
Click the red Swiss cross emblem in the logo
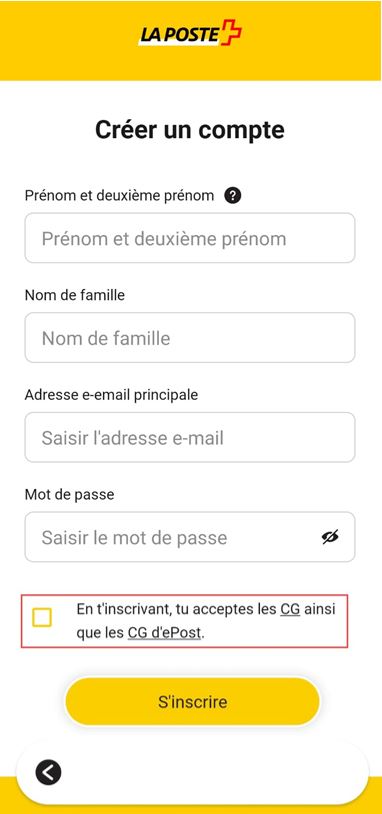click(x=231, y=33)
